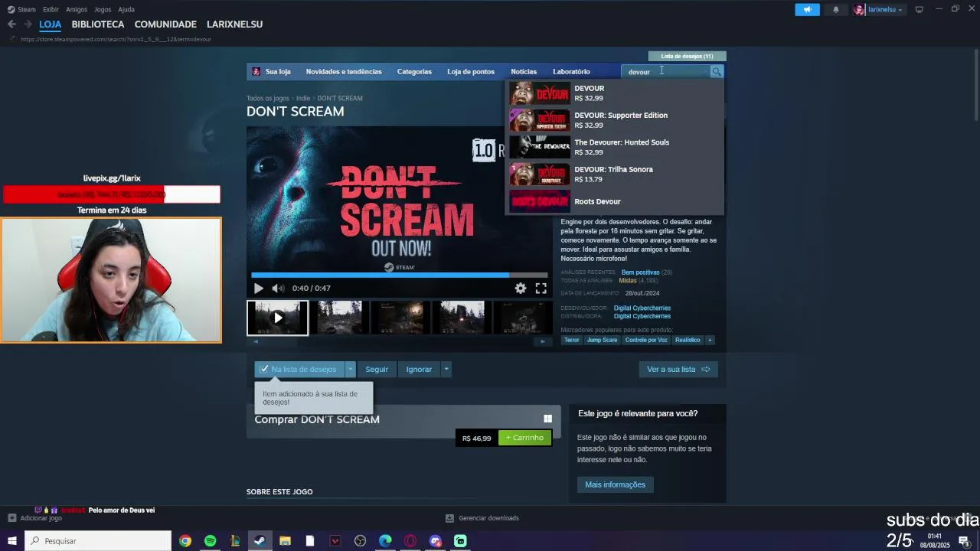Open Spotify from the taskbar
This screenshot has width=980, height=551.
click(x=210, y=541)
